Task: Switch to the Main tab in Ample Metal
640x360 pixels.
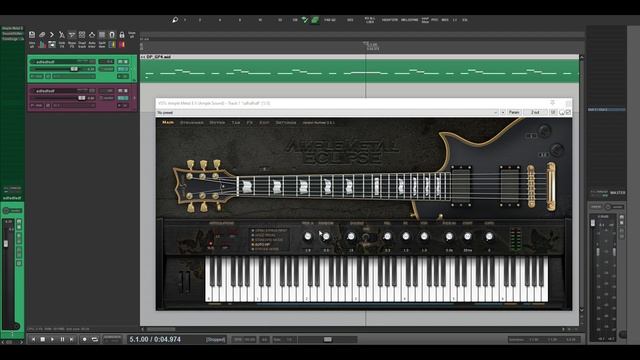Action: (x=168, y=122)
